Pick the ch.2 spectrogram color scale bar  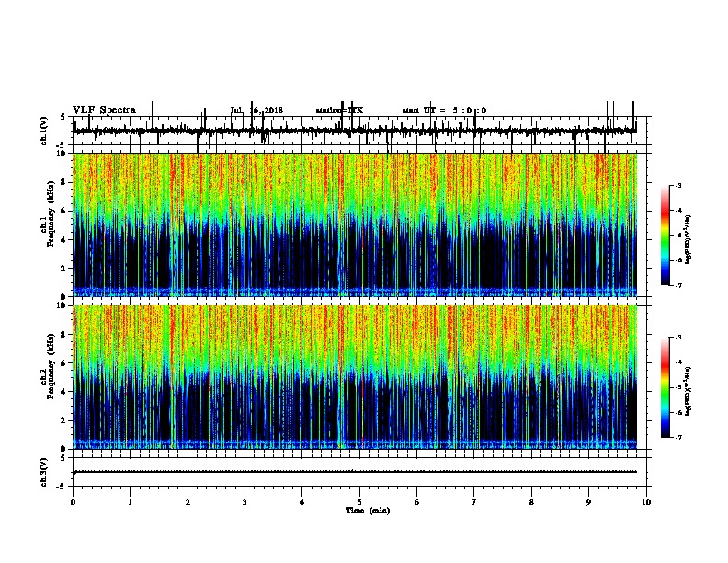665,387
